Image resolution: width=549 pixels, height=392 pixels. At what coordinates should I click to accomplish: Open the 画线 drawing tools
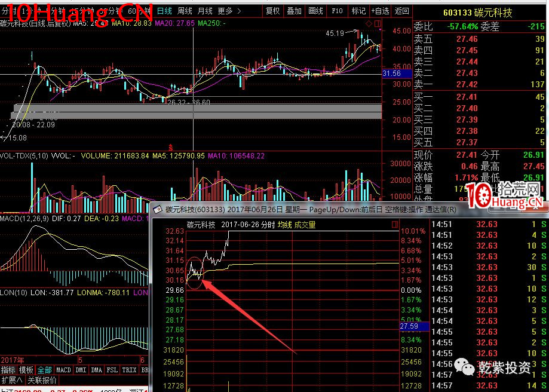(315, 11)
